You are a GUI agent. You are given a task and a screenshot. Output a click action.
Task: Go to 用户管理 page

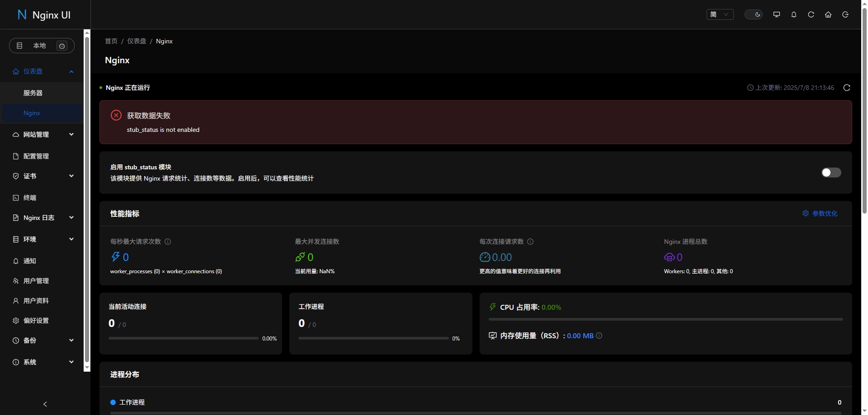click(x=42, y=281)
